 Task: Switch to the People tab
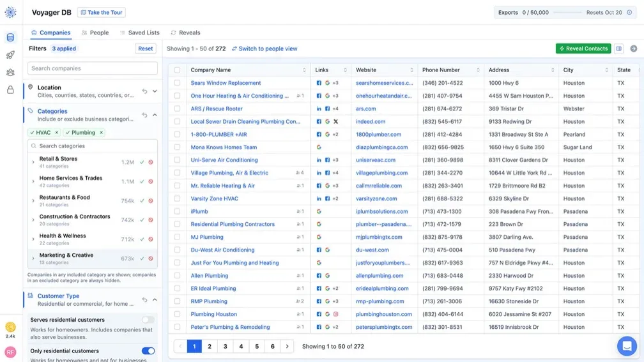[95, 33]
